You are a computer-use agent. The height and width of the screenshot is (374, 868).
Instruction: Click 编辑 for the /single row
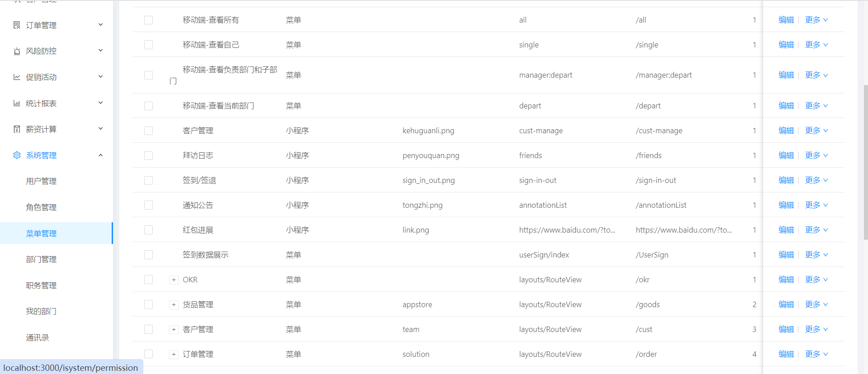click(786, 45)
